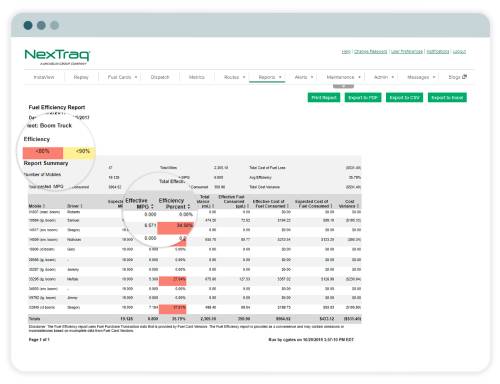500x384 pixels.
Task: Open the Reports dropdown menu
Action: [x=270, y=77]
